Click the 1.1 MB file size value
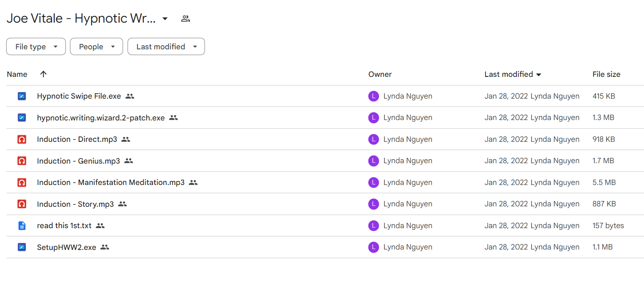 coord(602,247)
